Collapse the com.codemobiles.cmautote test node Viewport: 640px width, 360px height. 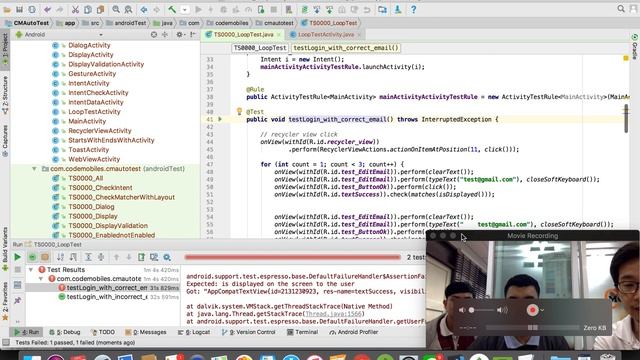[41, 279]
